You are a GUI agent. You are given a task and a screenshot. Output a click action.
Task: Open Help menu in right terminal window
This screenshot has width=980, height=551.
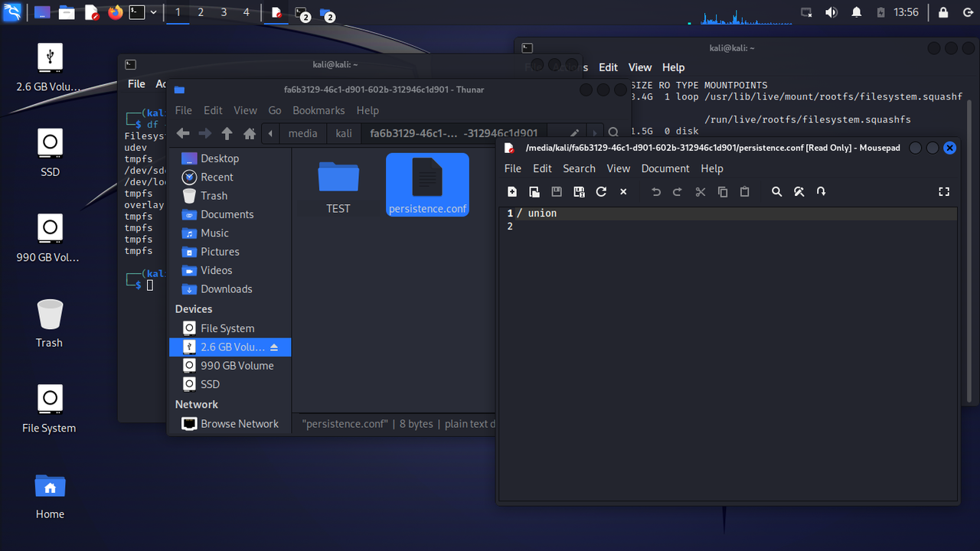[674, 67]
